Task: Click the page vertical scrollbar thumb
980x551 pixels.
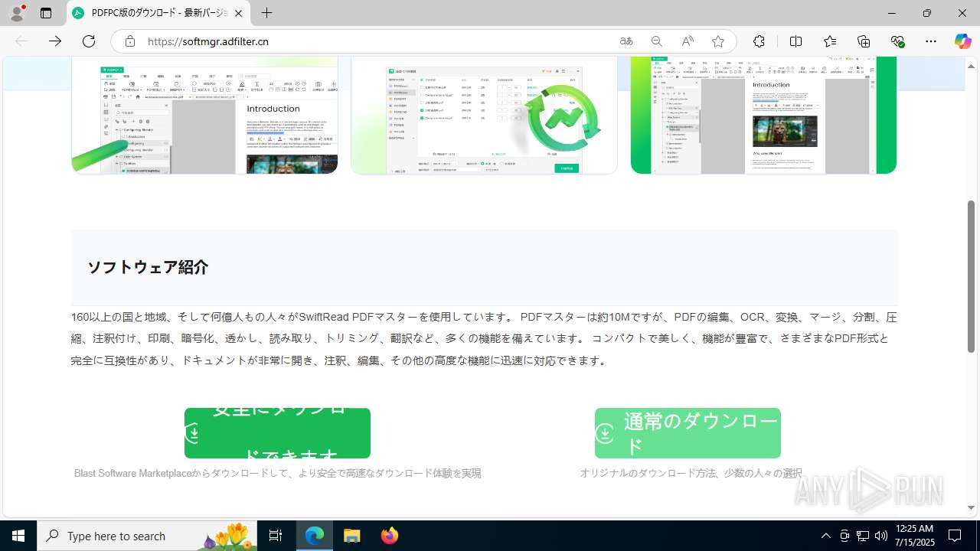Action: (x=972, y=276)
